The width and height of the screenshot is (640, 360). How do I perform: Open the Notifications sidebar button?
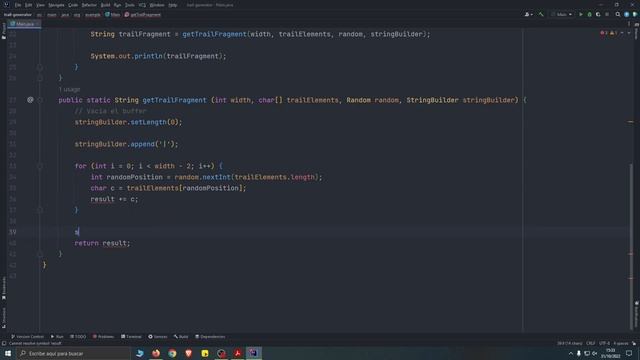tap(636, 314)
